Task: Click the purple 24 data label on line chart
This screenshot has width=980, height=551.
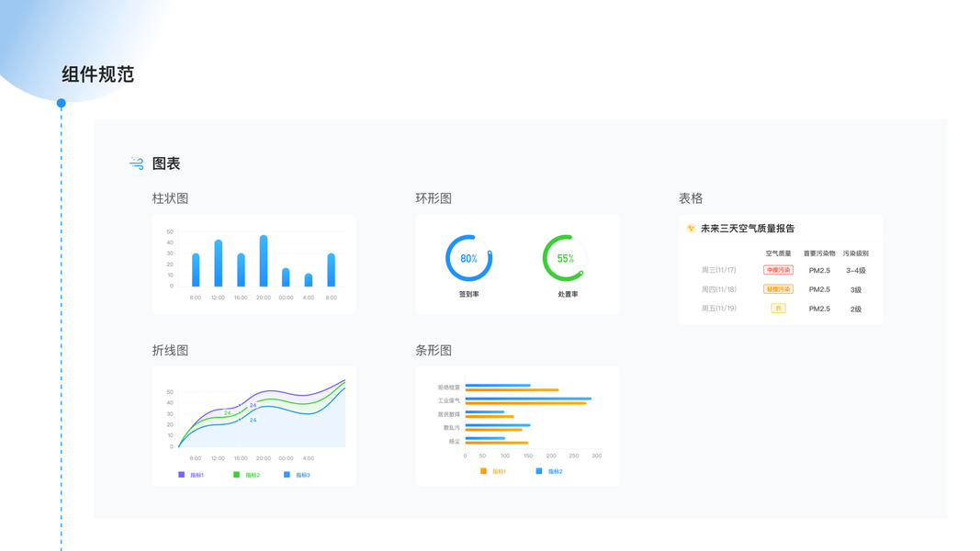Action: (x=253, y=405)
